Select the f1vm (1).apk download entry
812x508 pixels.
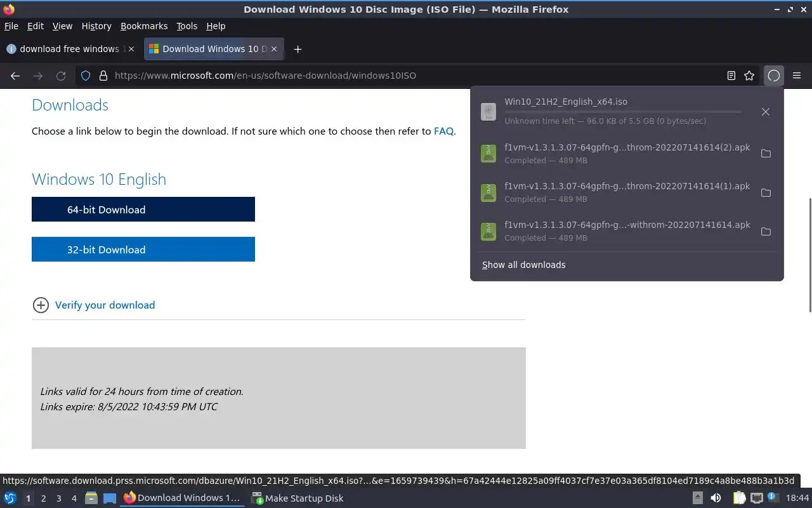pyautogui.click(x=627, y=192)
